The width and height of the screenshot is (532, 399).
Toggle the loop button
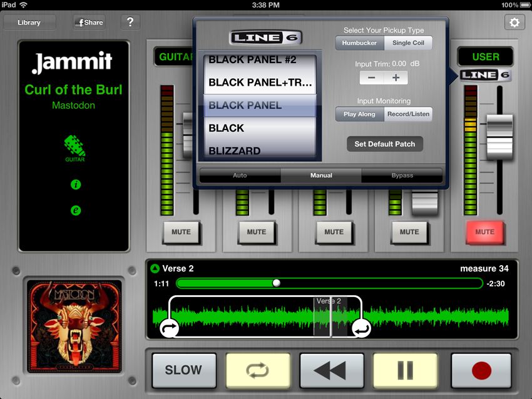click(x=258, y=370)
